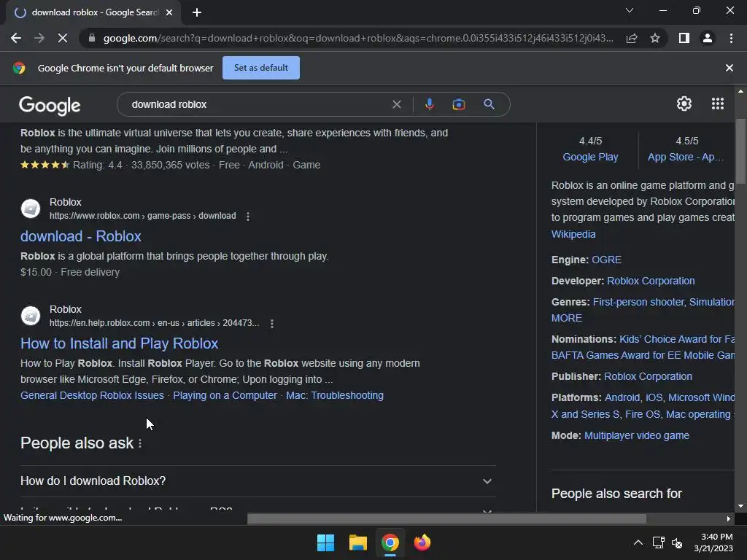Click the www.roblox.com game-pass download URL

142,216
